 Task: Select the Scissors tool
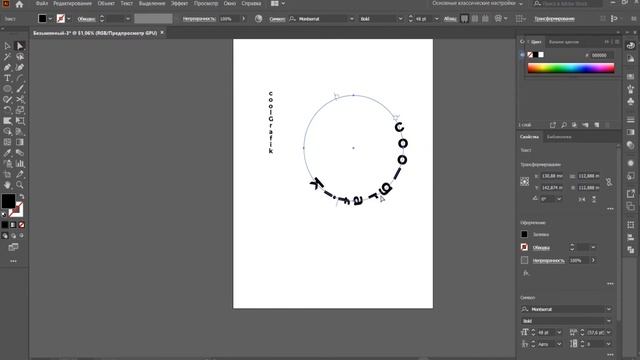click(20, 99)
